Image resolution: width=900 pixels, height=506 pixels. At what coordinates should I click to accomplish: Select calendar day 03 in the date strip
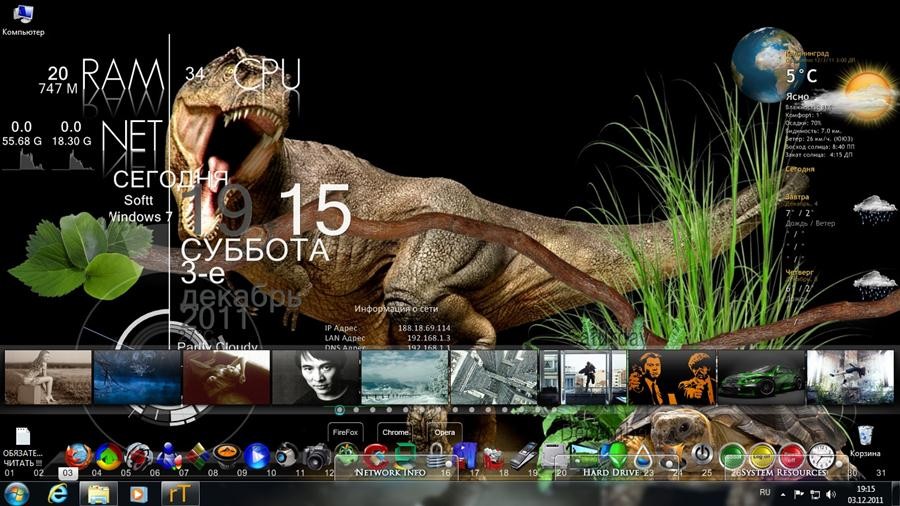pos(68,473)
